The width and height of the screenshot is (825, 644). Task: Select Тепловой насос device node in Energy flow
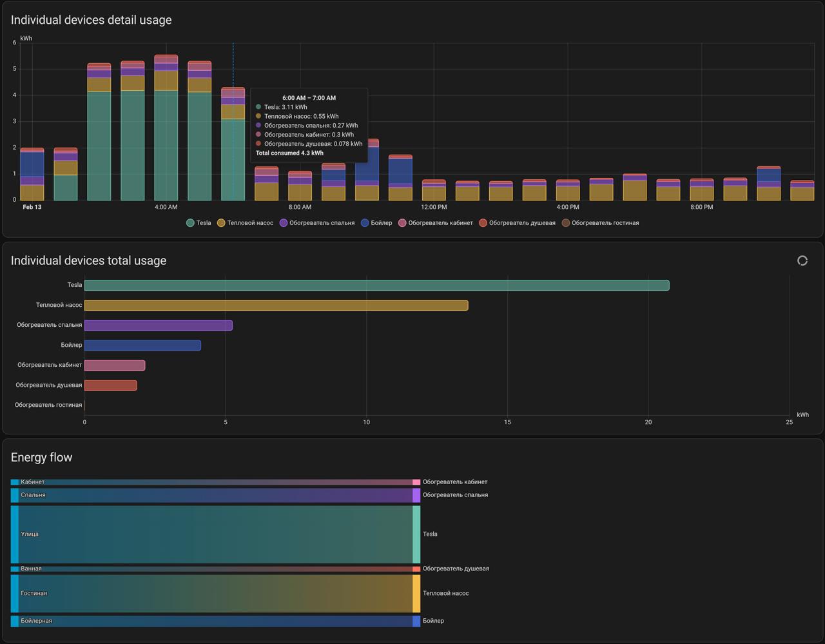416,593
